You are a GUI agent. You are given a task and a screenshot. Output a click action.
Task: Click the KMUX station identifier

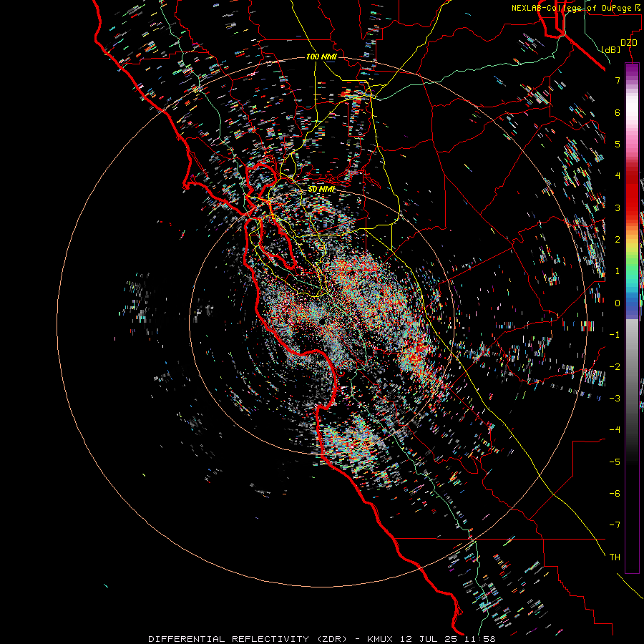(x=381, y=639)
